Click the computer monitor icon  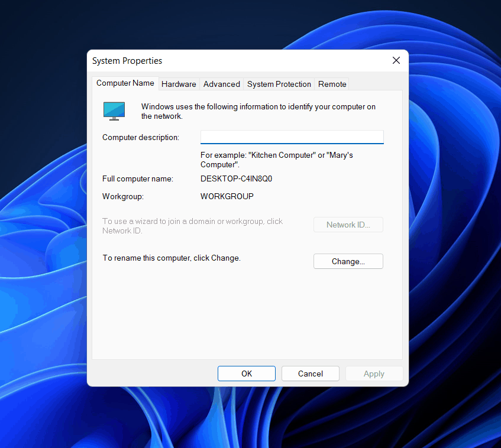pyautogui.click(x=114, y=111)
